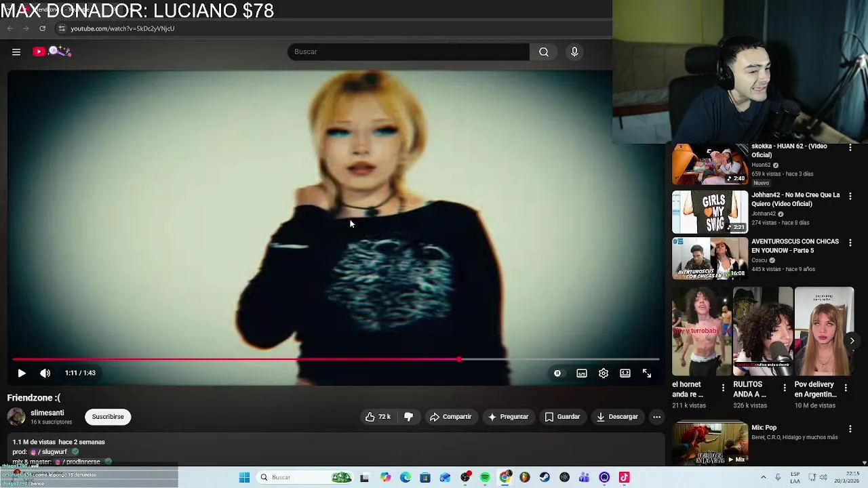Viewport: 868px width, 488px height.
Task: Open options for Johhan42 video
Action: [x=850, y=196]
